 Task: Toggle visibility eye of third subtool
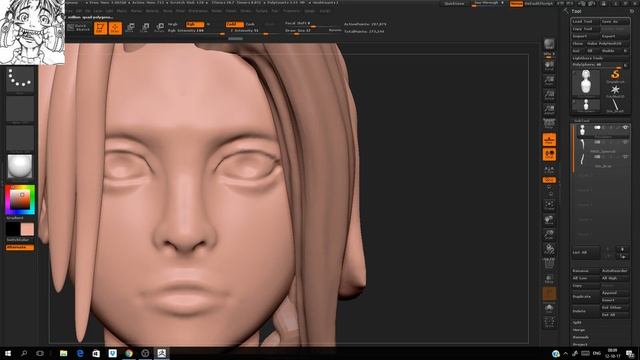pos(625,156)
